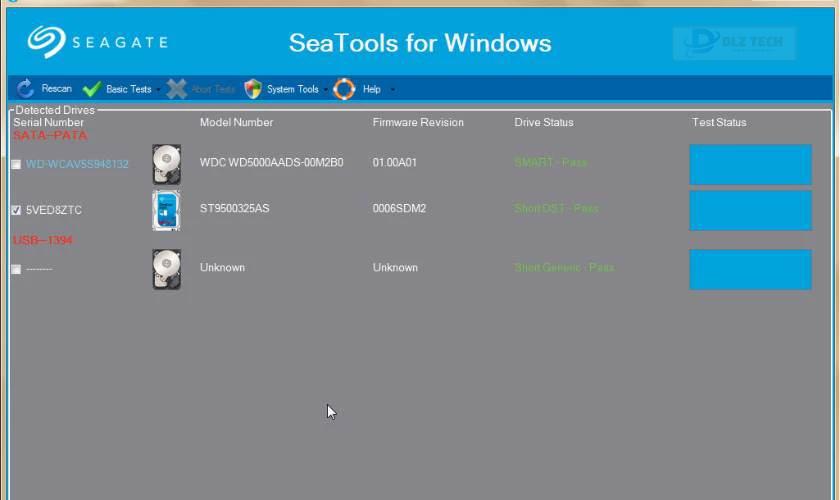The width and height of the screenshot is (840, 500).
Task: Uncheck the 5VED8ZTC drive checkbox
Action: click(16, 210)
